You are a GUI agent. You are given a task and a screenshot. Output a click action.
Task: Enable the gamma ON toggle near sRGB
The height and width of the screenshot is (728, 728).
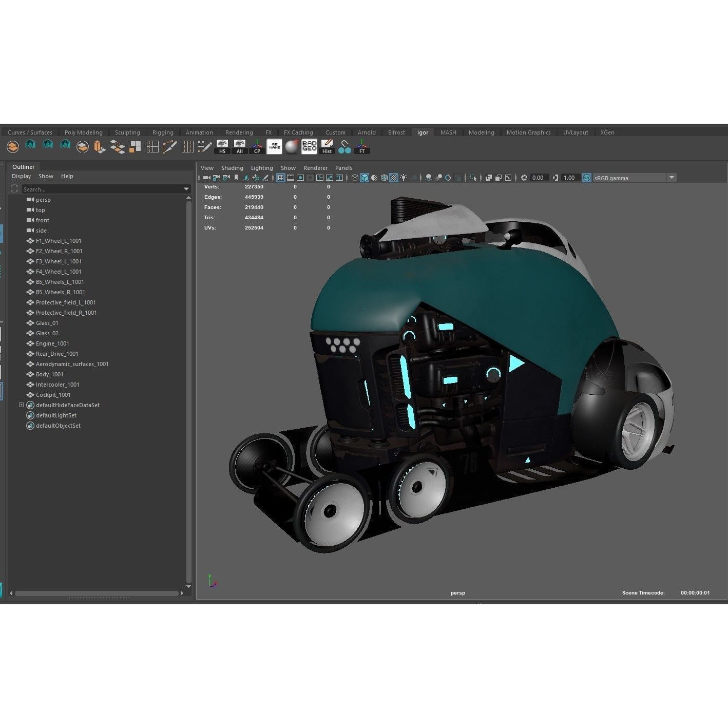586,178
